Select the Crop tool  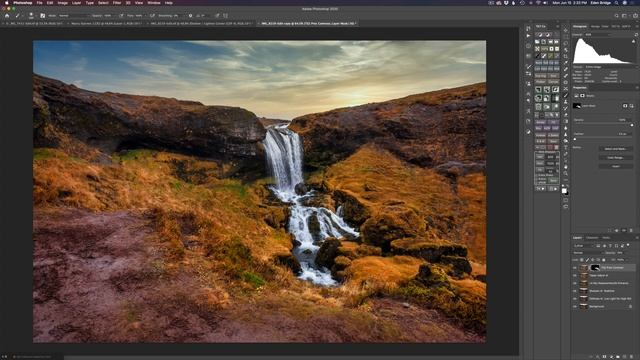click(x=566, y=56)
